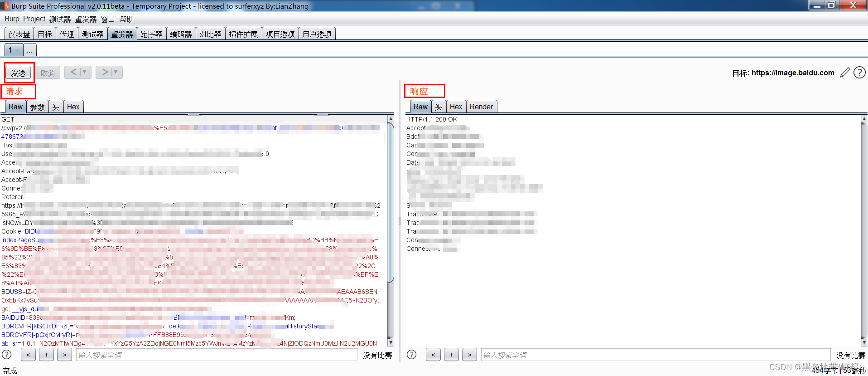Open the previous-history dropdown arrow
The height and width of the screenshot is (376, 868).
click(x=85, y=72)
